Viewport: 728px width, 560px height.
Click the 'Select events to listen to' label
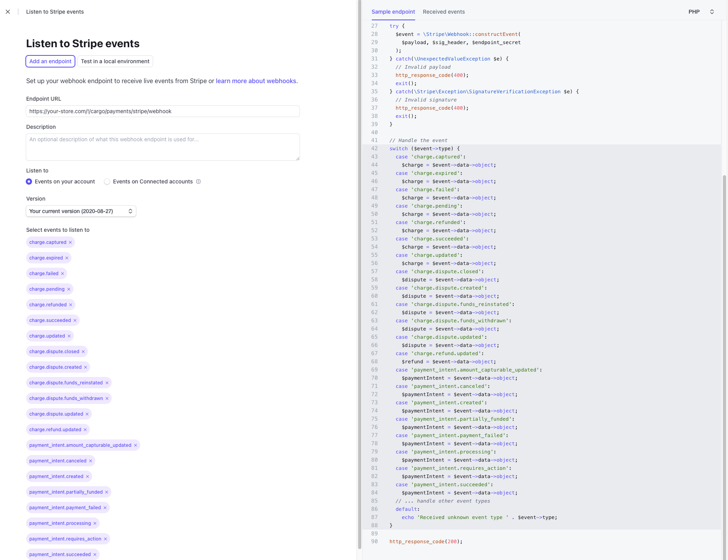pyautogui.click(x=58, y=230)
